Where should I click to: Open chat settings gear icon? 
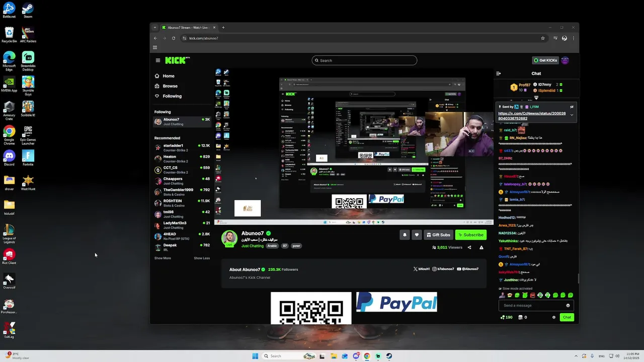(x=554, y=317)
